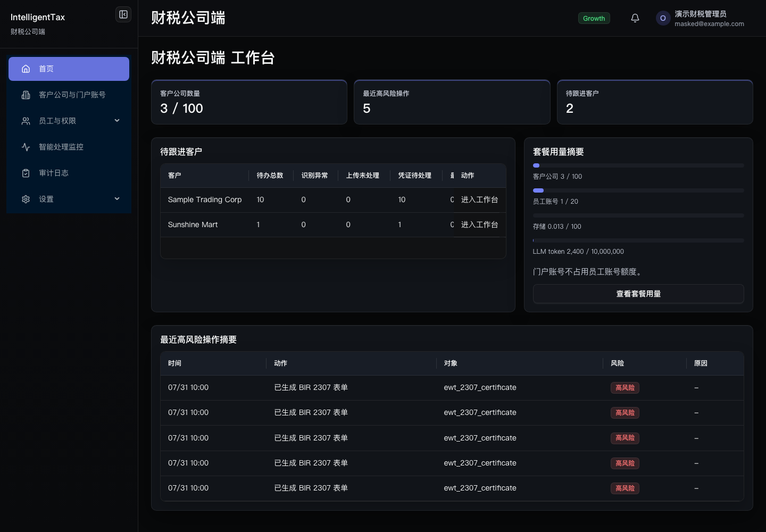Click the 凭证待处理 column header

415,176
